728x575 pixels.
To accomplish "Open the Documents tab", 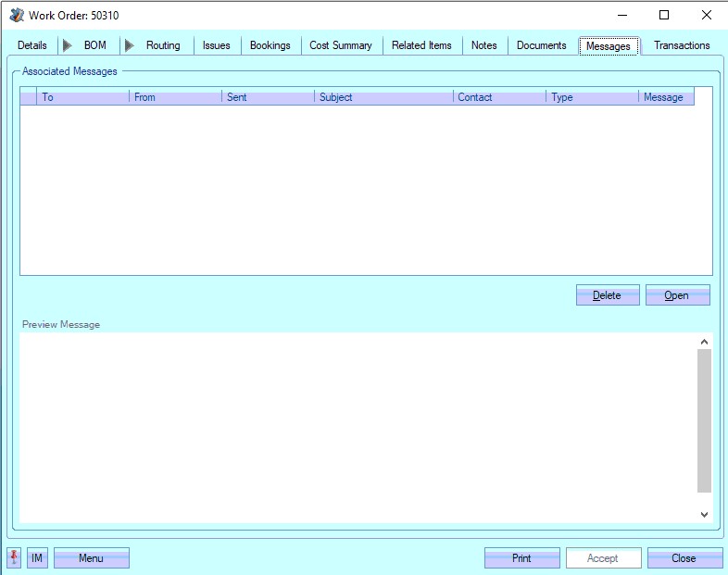I will tap(541, 45).
